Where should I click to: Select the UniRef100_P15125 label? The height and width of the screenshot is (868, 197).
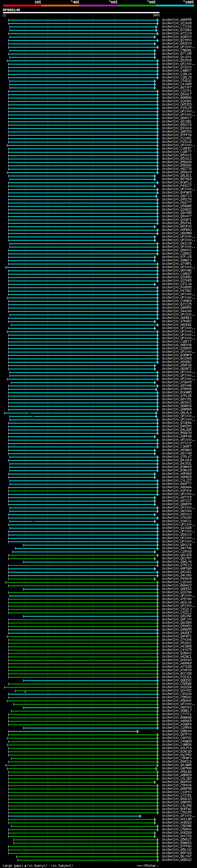177,108
